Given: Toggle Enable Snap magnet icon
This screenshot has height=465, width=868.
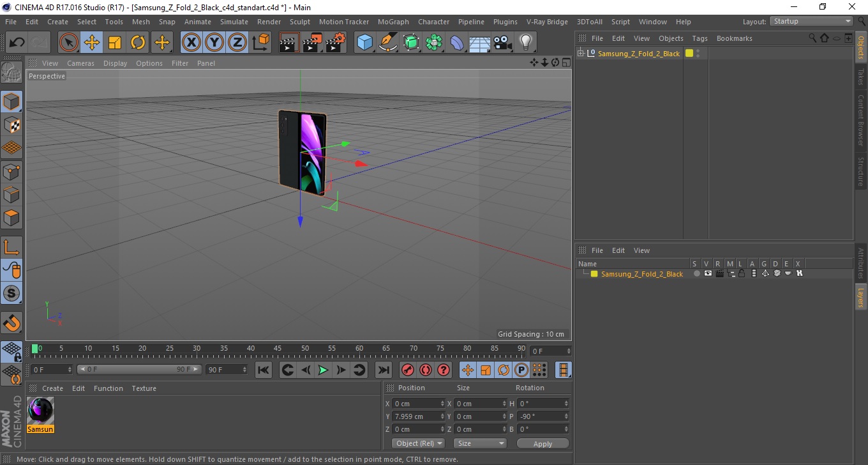Looking at the screenshot, I should (11, 323).
